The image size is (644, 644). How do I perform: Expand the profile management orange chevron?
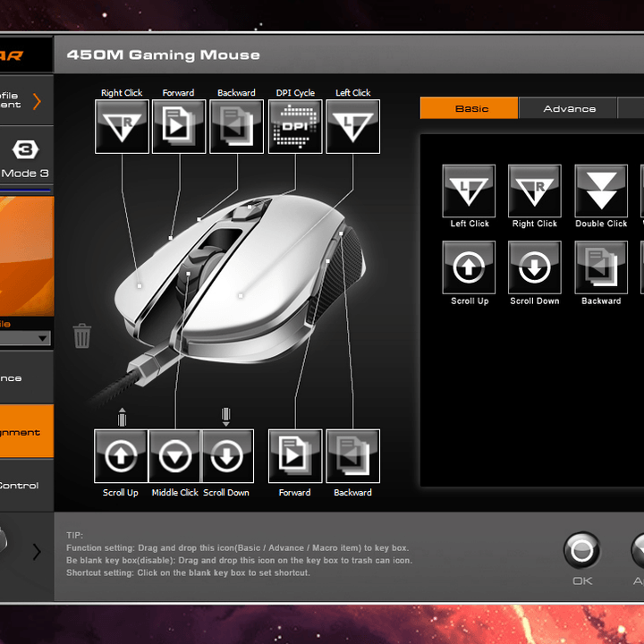pyautogui.click(x=37, y=101)
